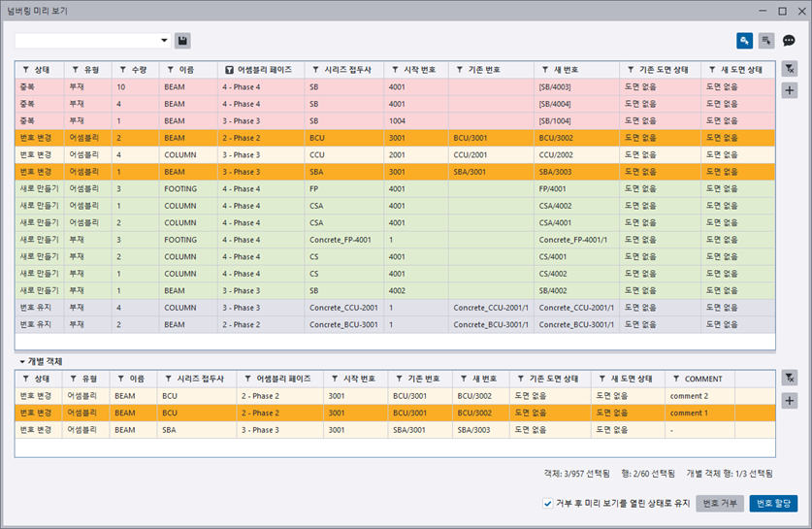The image size is (812, 529).
Task: Click the save settings floppy disk icon
Action: (183, 41)
